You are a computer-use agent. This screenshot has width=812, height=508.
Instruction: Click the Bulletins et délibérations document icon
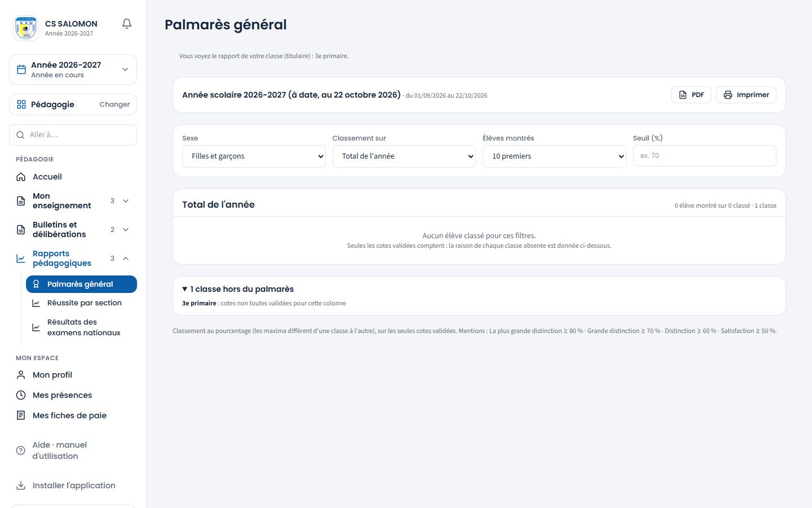[21, 230]
